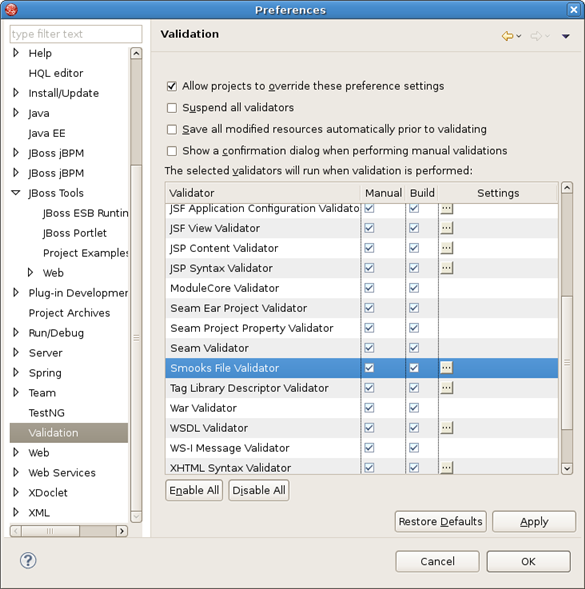This screenshot has width=585, height=589.
Task: Click the tree's horizontal scrollbar thumb
Action: 50,531
